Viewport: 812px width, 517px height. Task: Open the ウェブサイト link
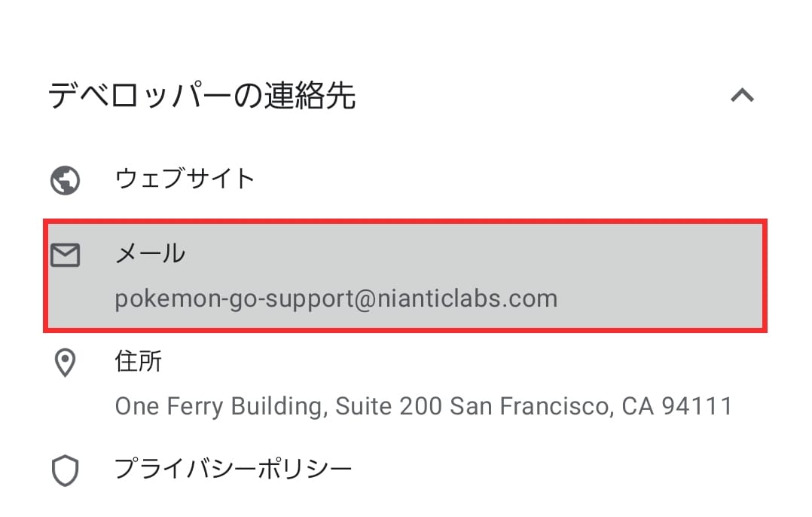pyautogui.click(x=185, y=179)
